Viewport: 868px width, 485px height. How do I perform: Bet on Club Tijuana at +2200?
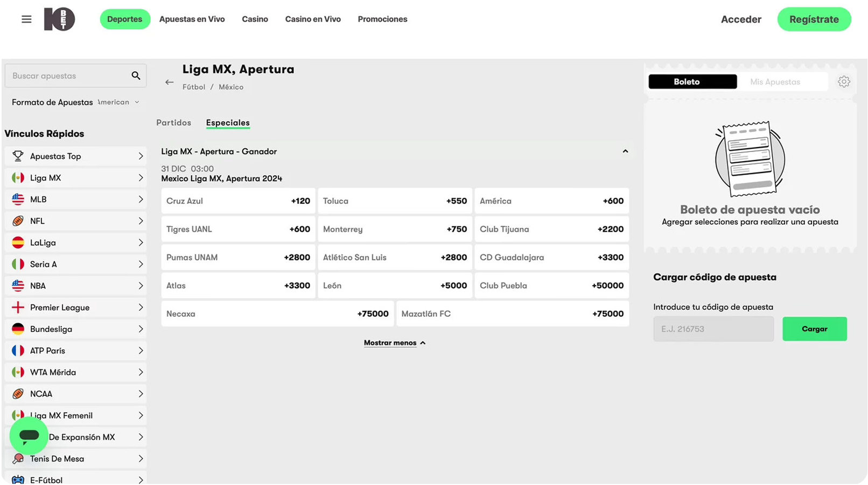tap(551, 229)
